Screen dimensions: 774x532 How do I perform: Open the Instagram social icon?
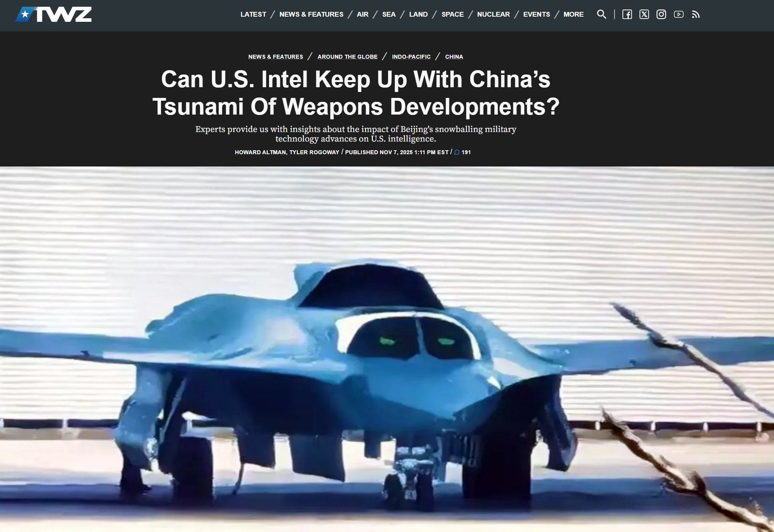coord(661,15)
